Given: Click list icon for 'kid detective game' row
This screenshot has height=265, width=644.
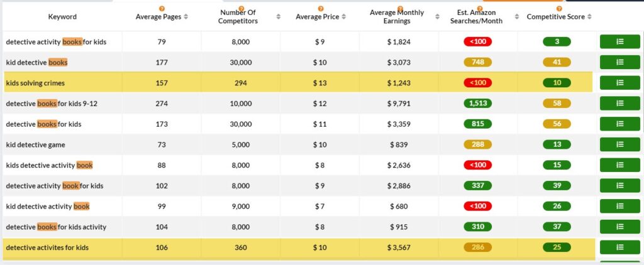Looking at the screenshot, I should 619,144.
